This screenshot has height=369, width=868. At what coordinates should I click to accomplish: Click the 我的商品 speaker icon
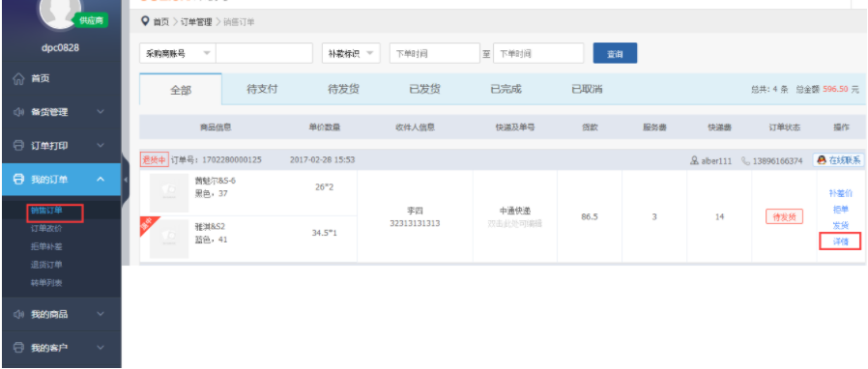18,314
